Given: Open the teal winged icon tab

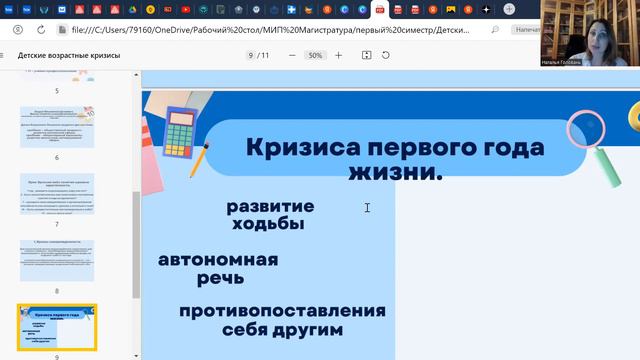Looking at the screenshot, I should pos(44,9).
